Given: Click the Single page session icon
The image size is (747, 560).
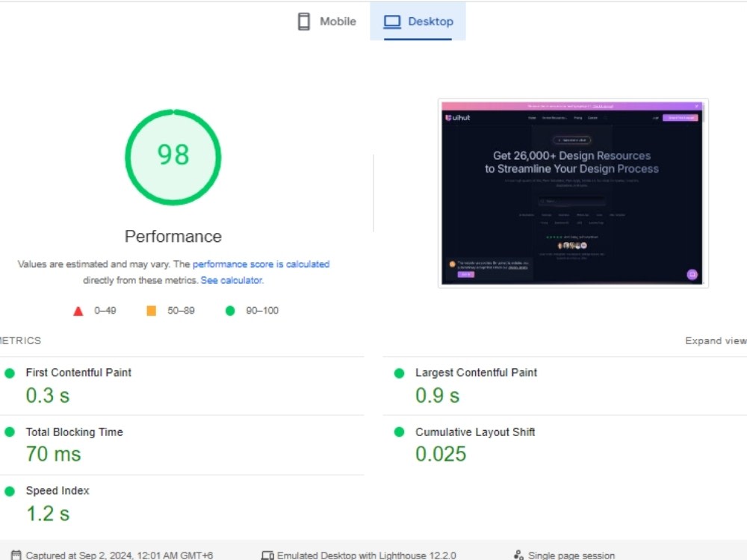Looking at the screenshot, I should click(519, 555).
